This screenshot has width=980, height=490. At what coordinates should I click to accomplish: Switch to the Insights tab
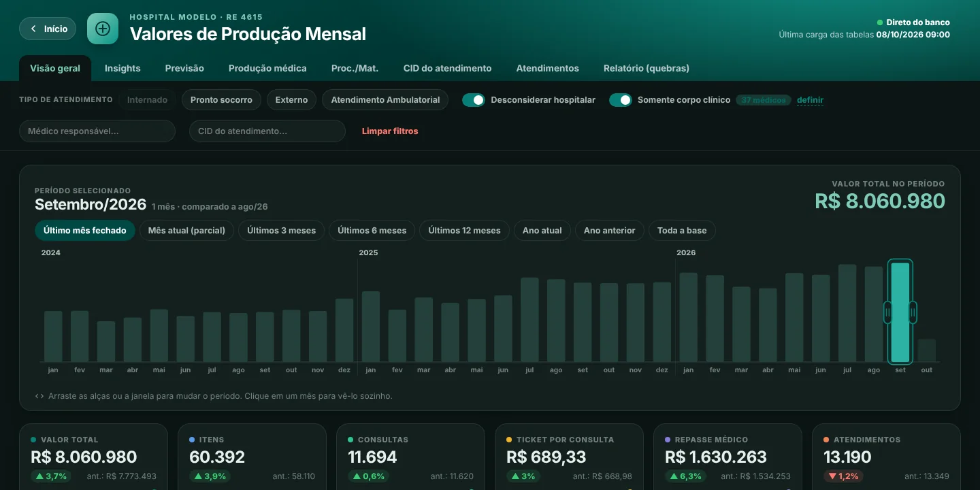tap(122, 68)
